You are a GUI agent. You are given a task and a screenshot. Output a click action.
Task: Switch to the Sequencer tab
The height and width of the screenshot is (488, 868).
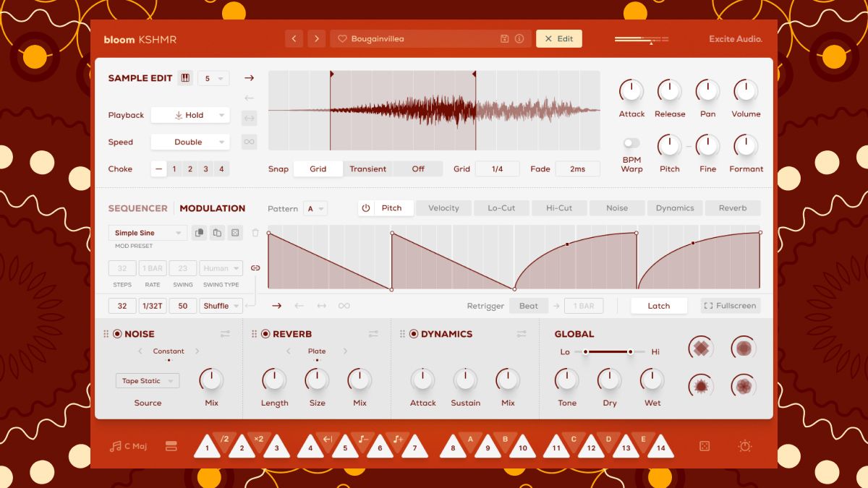coord(137,208)
